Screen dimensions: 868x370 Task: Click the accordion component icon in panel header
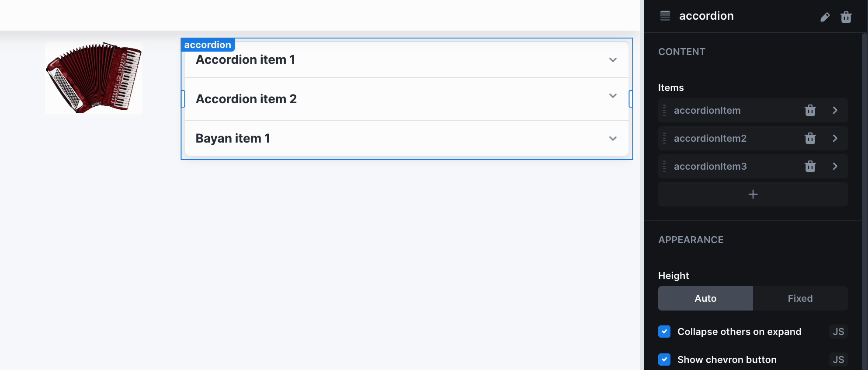click(665, 16)
